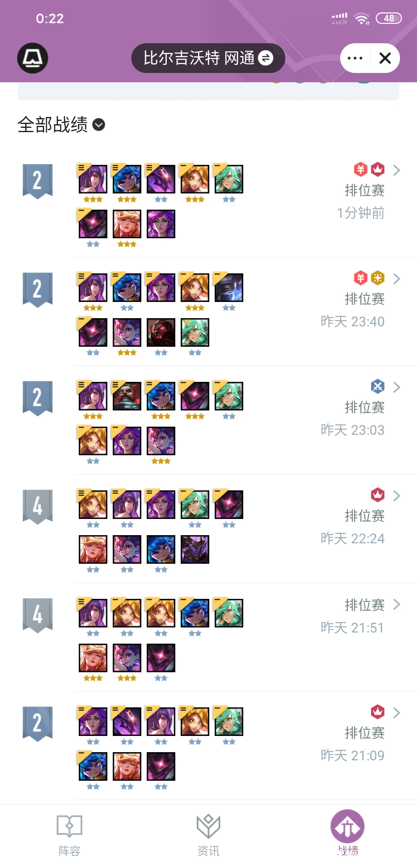Tap the red crown trait badge in first match
This screenshot has width=417, height=868.
[378, 169]
